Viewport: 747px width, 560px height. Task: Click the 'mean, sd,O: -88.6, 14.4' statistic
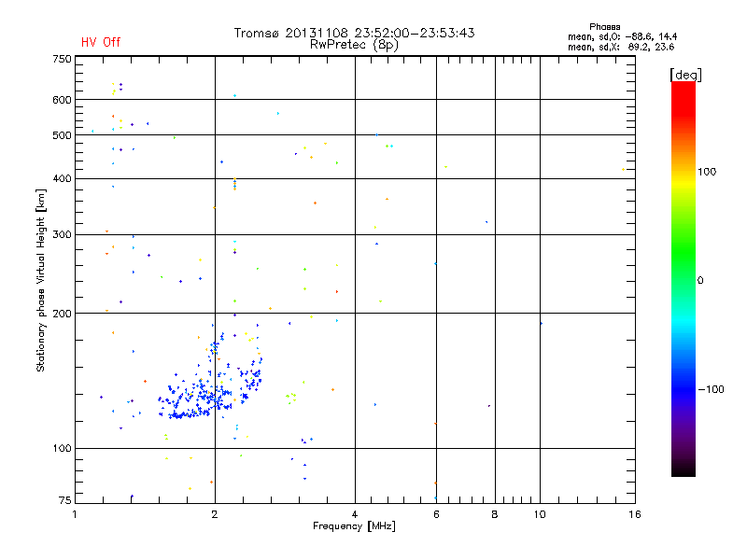[x=622, y=36]
